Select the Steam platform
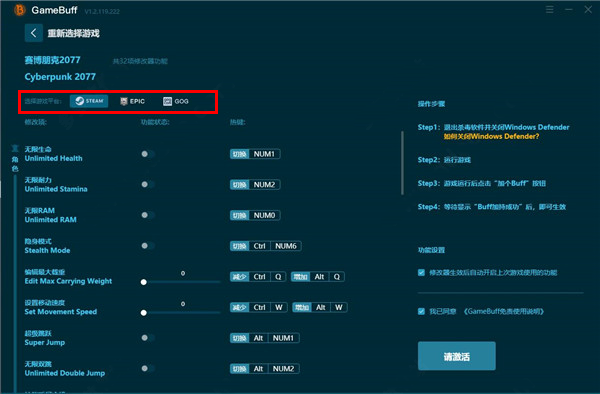 pos(89,101)
